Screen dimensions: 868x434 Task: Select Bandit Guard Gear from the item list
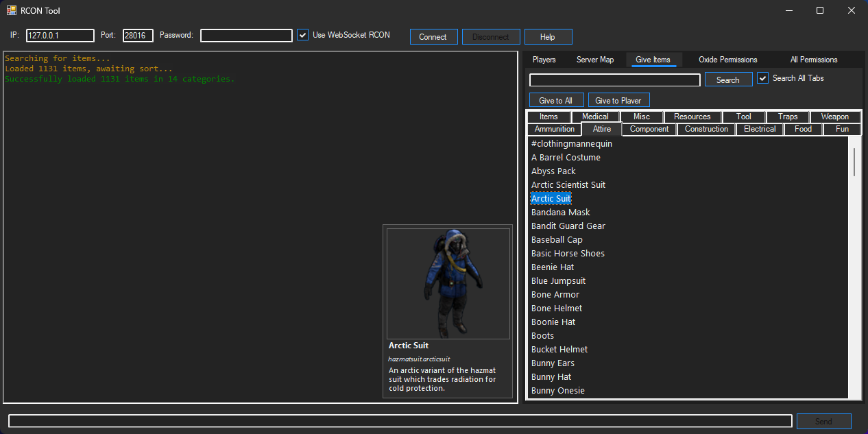568,226
